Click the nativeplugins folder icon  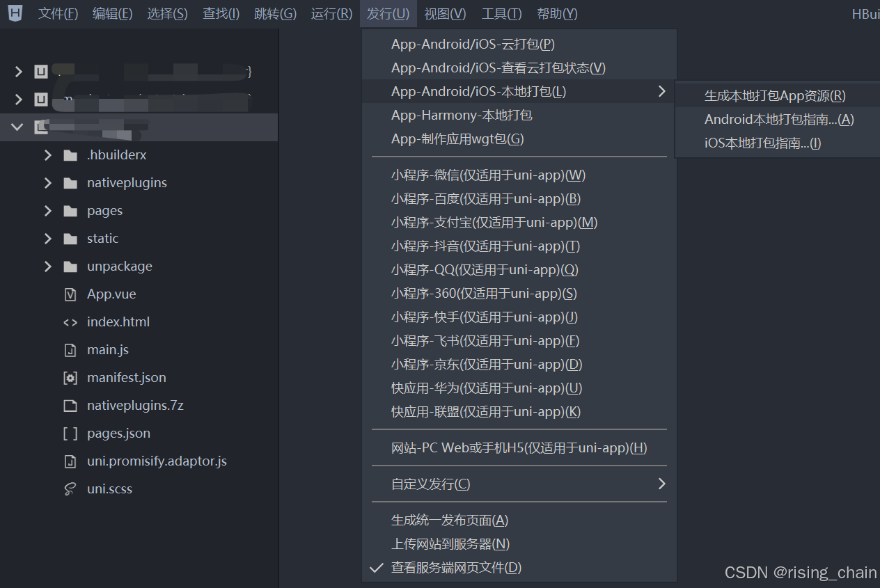[x=70, y=183]
